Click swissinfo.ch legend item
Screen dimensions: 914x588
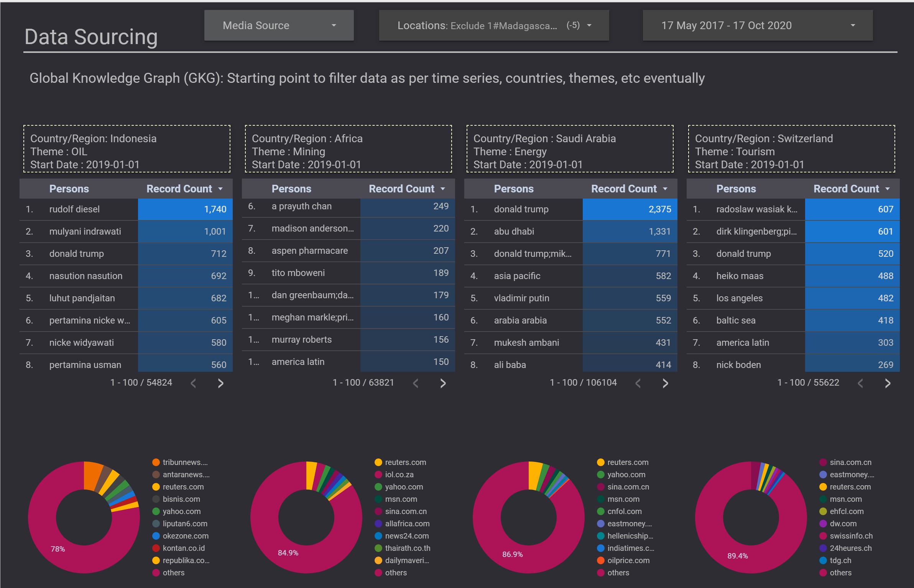851,536
